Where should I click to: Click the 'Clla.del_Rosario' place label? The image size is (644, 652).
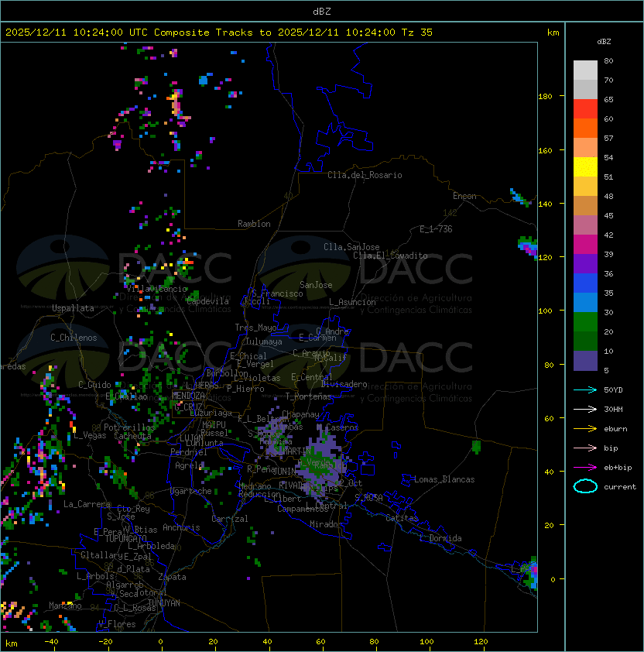[x=365, y=175]
